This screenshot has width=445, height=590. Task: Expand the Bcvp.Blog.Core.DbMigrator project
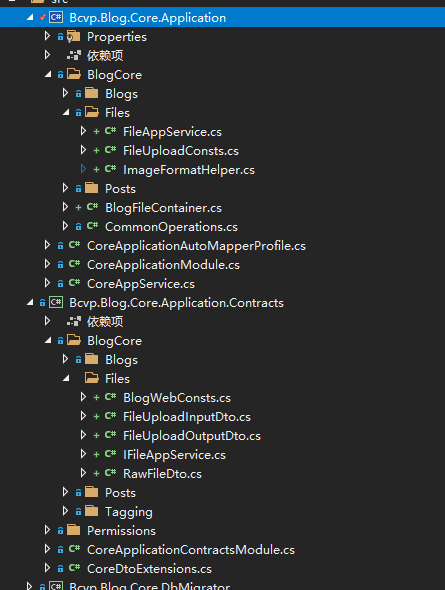[29, 586]
